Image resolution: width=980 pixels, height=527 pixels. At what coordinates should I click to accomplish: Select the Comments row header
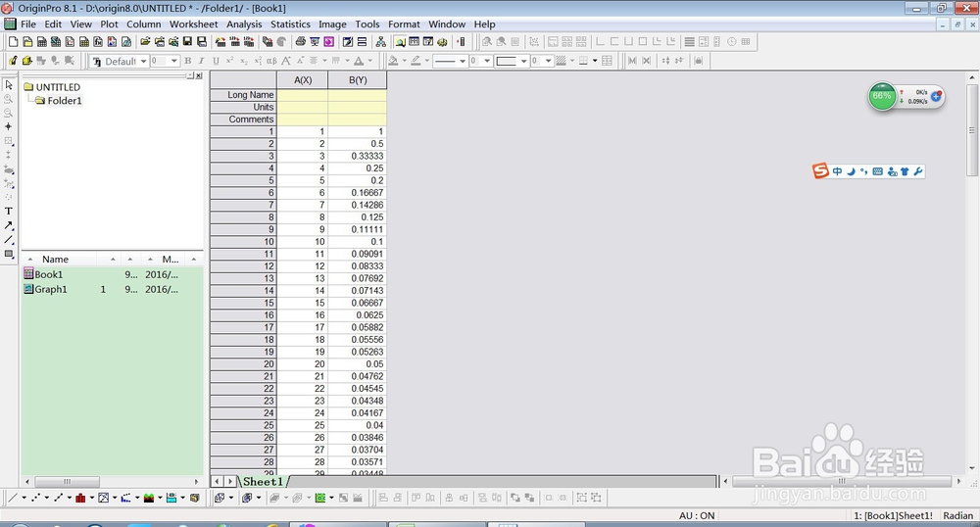[x=244, y=120]
